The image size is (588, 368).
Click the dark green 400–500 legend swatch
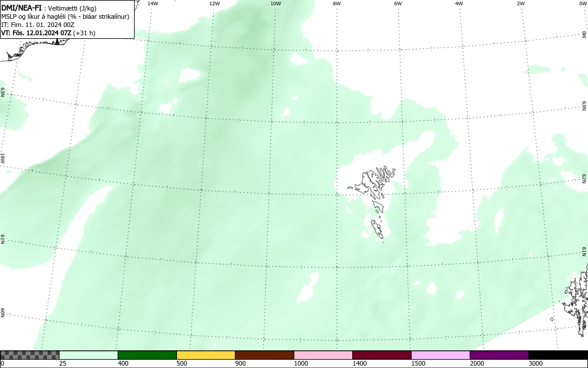pyautogui.click(x=147, y=355)
